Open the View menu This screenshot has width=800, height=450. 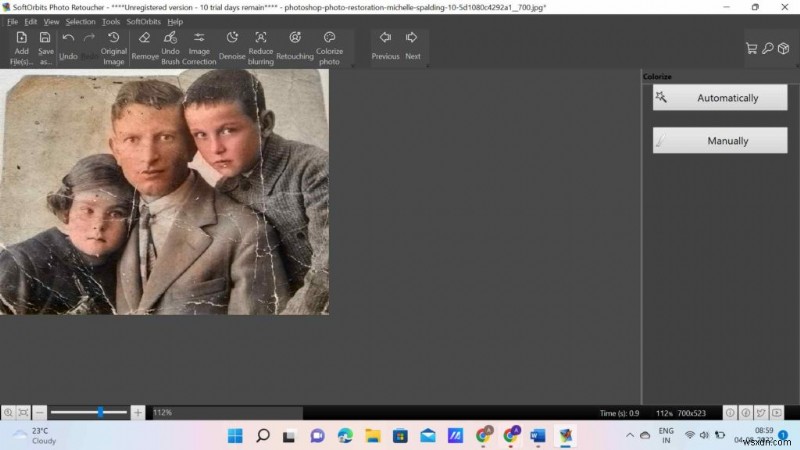point(51,22)
